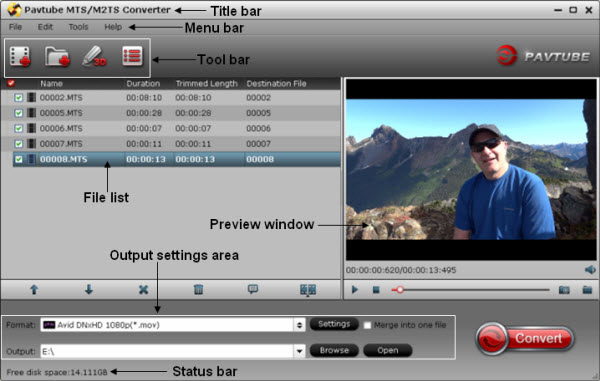Image resolution: width=600 pixels, height=381 pixels.
Task: Click duration 00:08:10 of 00002.MTS
Action: tap(144, 98)
